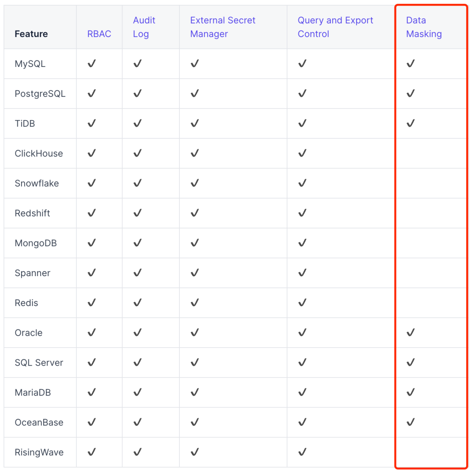Click the TiDB Data Masking checkmark
The height and width of the screenshot is (473, 476).
click(x=411, y=123)
